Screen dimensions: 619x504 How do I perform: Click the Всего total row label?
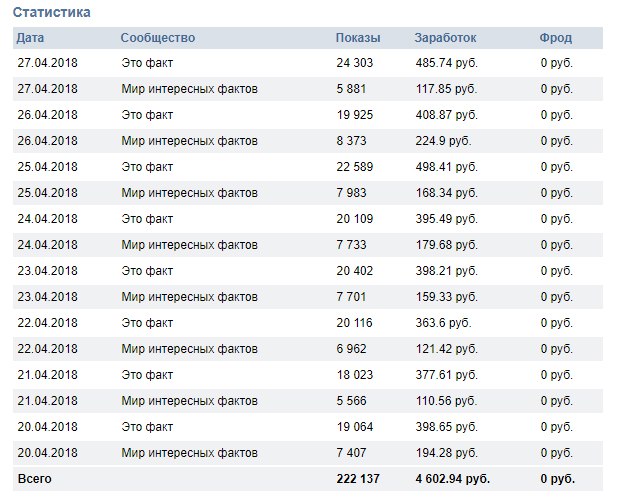pos(34,479)
